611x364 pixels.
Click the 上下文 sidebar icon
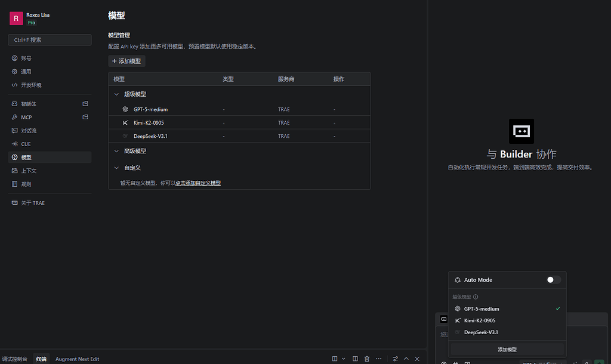tap(14, 171)
